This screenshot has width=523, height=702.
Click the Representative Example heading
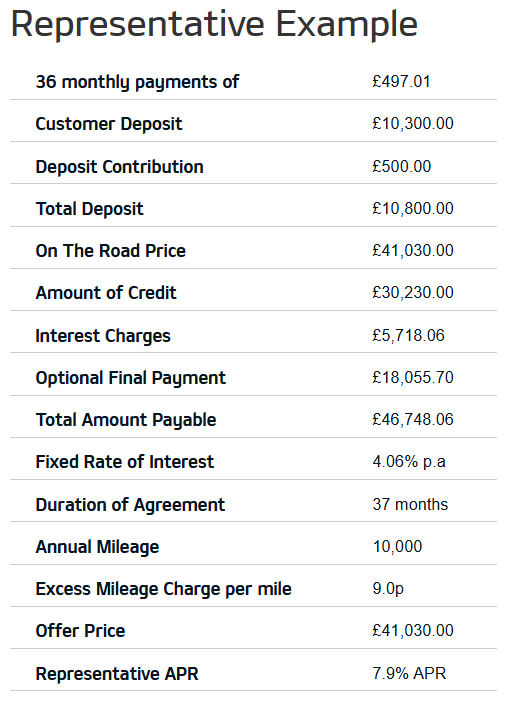coord(214,25)
